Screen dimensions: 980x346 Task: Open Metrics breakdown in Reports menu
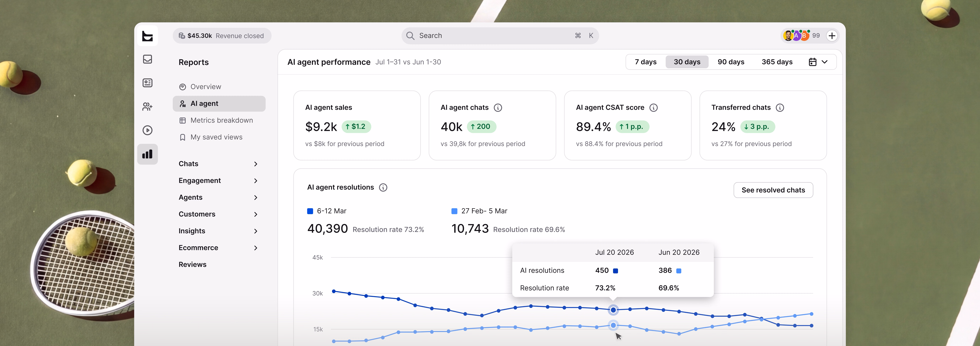coord(219,120)
